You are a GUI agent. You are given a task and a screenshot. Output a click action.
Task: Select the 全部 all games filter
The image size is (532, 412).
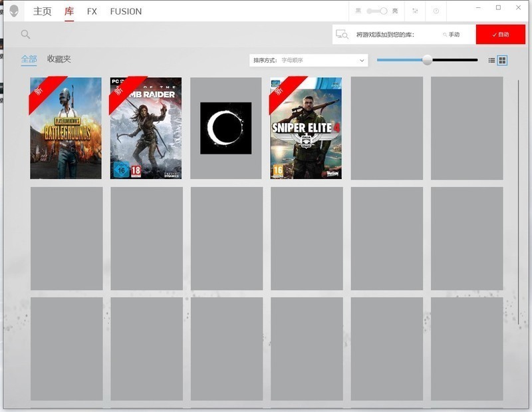(29, 59)
